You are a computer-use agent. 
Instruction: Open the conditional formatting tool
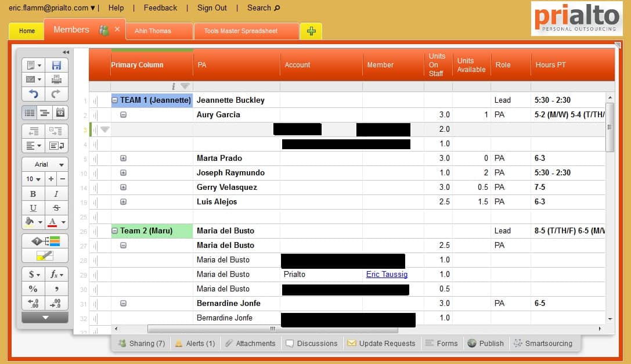[45, 242]
